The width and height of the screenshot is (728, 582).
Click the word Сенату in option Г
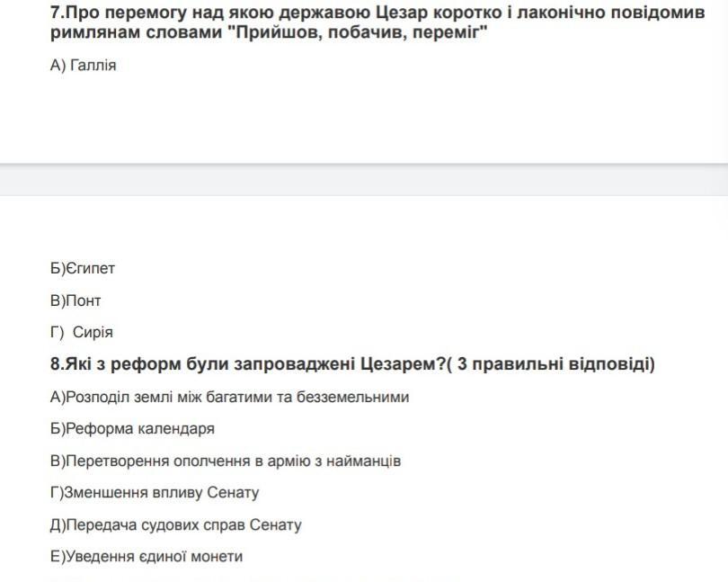pyautogui.click(x=233, y=492)
